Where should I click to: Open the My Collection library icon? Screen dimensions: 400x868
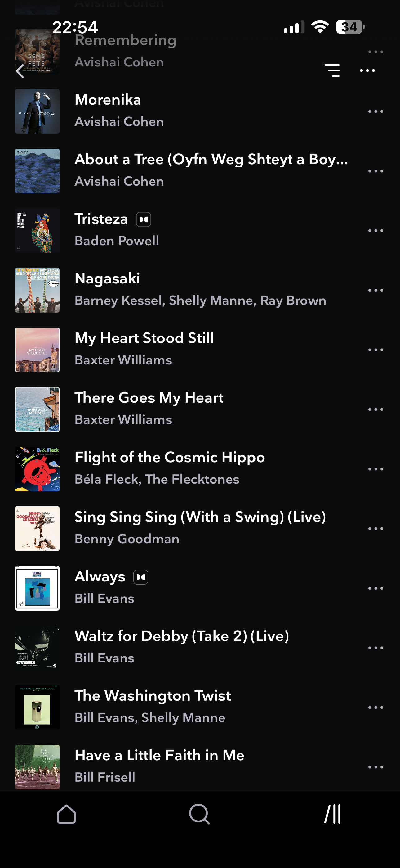(333, 814)
